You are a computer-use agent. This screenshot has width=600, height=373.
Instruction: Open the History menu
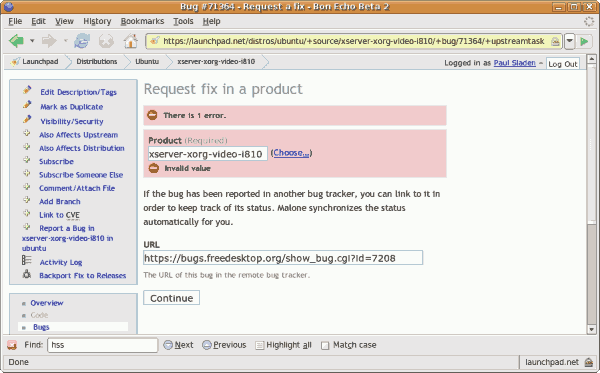97,21
